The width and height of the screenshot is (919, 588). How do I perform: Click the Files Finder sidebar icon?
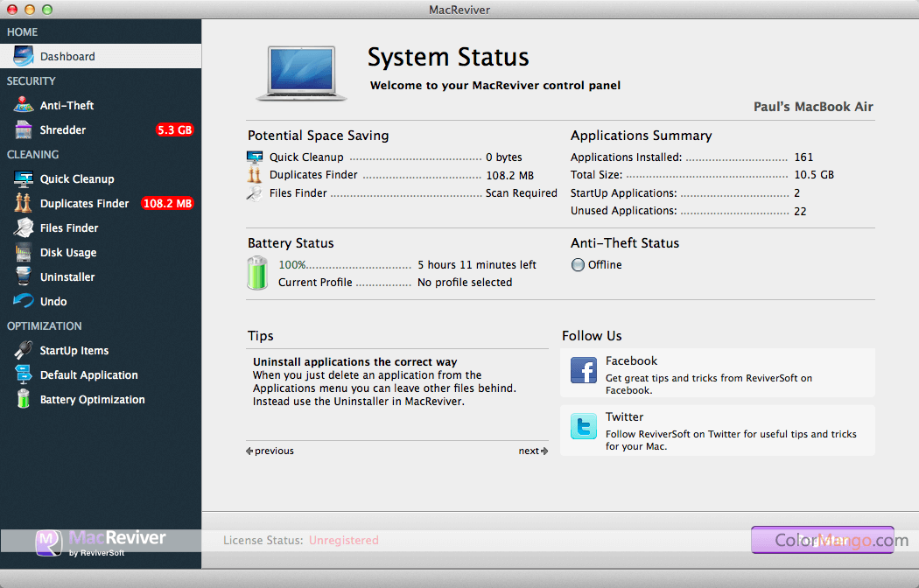pyautogui.click(x=24, y=227)
